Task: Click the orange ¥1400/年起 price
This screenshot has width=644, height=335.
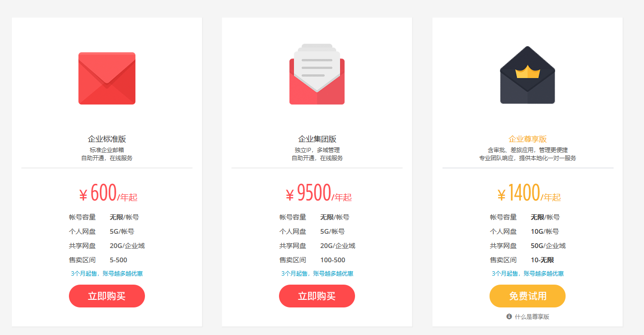Action: 529,193
